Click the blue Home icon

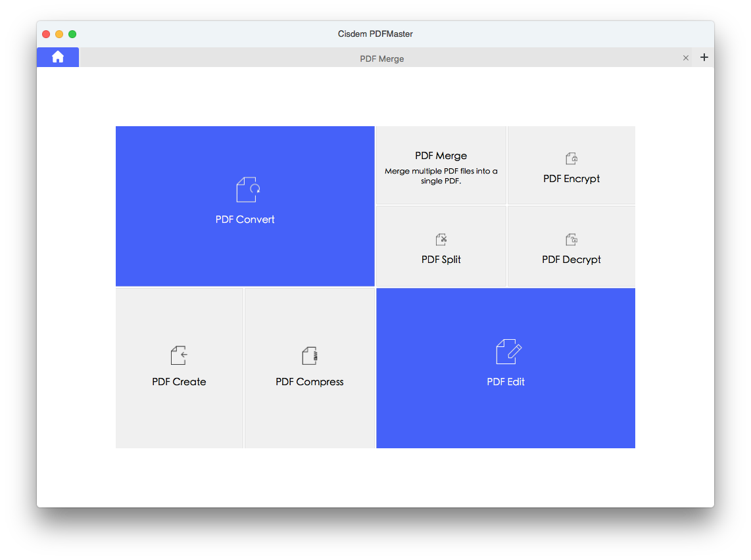point(57,57)
